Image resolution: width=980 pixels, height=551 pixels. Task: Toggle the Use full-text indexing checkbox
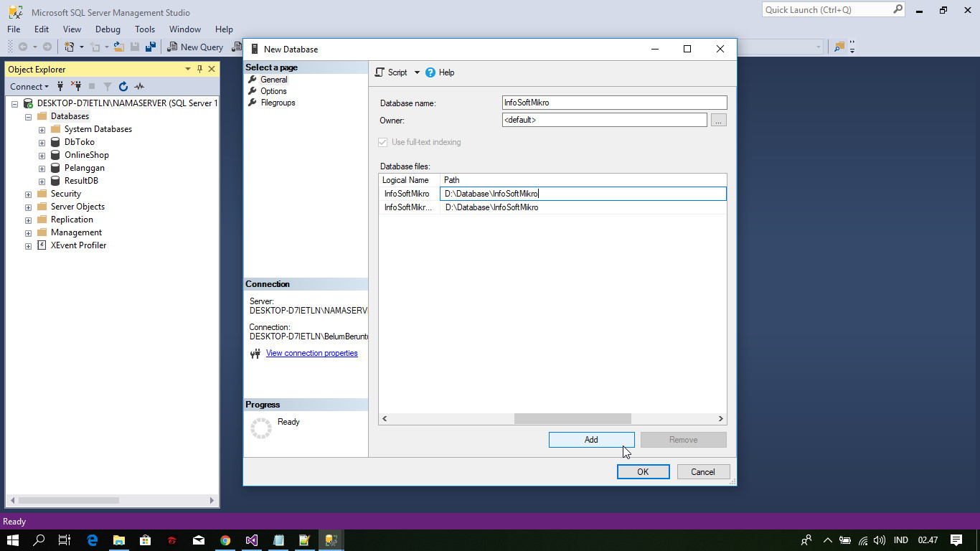tap(382, 142)
